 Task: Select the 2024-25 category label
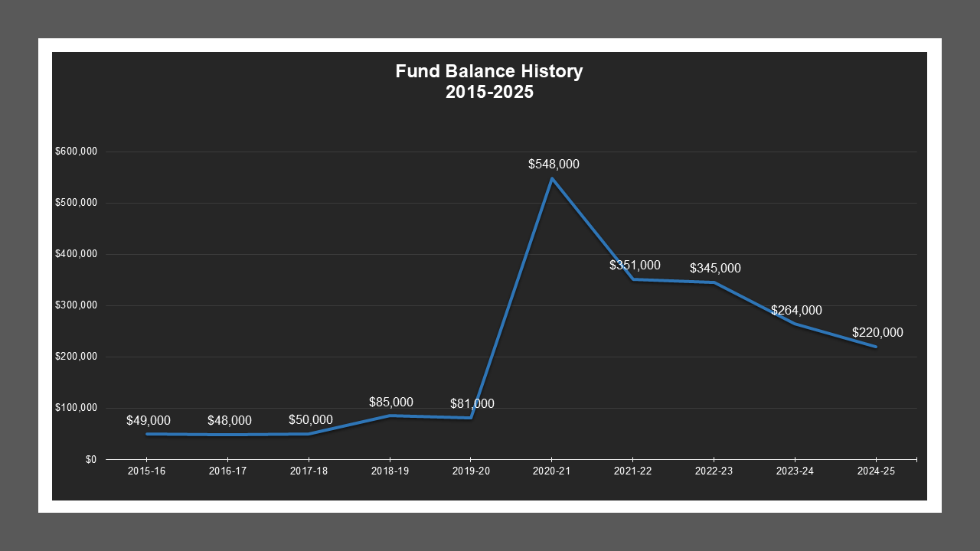click(x=877, y=471)
